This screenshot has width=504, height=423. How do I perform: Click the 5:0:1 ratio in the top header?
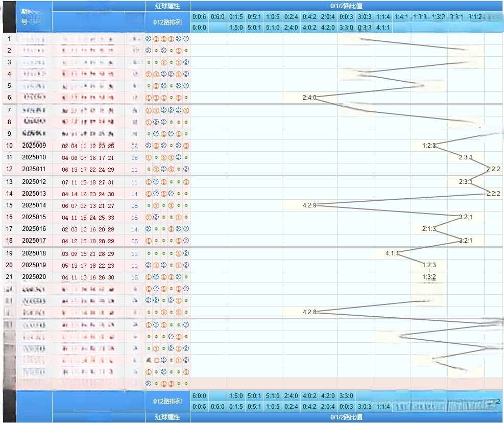tap(254, 28)
